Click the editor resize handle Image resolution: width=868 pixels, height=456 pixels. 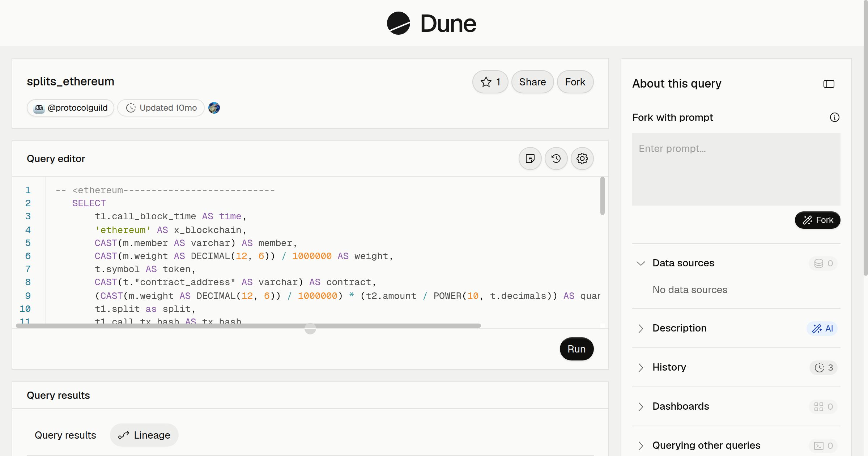310,329
